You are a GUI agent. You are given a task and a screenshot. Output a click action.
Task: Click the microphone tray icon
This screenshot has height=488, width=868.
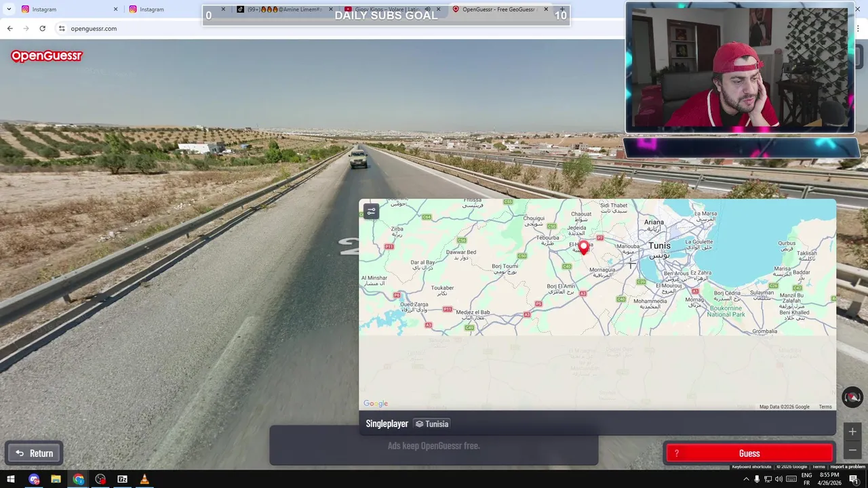click(x=757, y=479)
